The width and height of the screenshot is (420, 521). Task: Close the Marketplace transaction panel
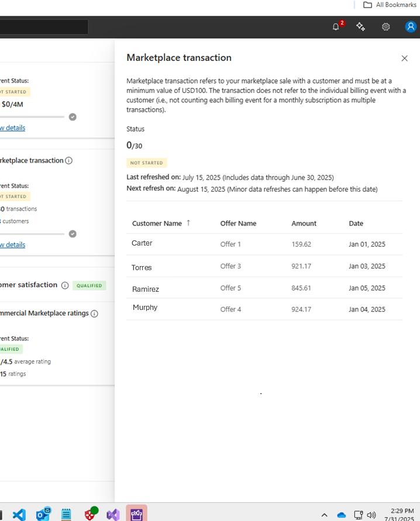pos(404,58)
